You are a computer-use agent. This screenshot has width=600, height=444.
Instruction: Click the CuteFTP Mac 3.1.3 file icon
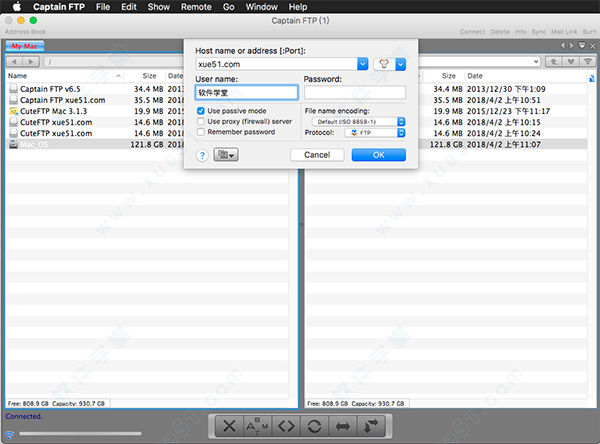(x=13, y=111)
